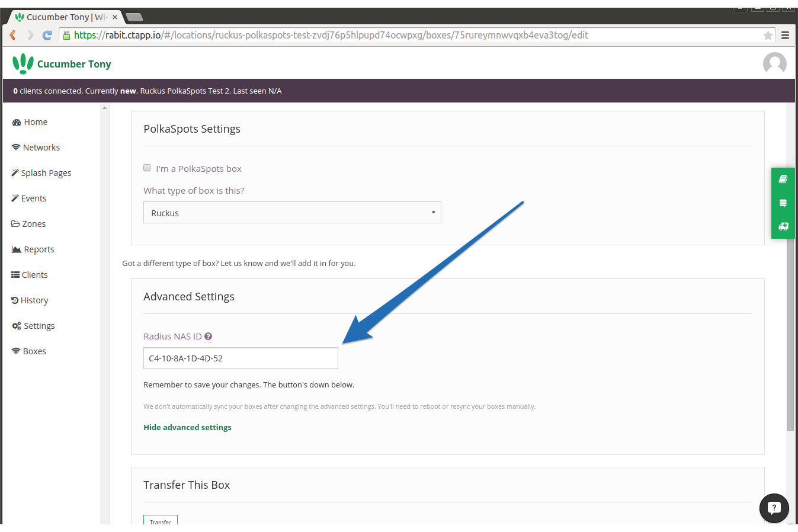Tick the I'm a PolkaSpots box checkbox

pos(147,168)
